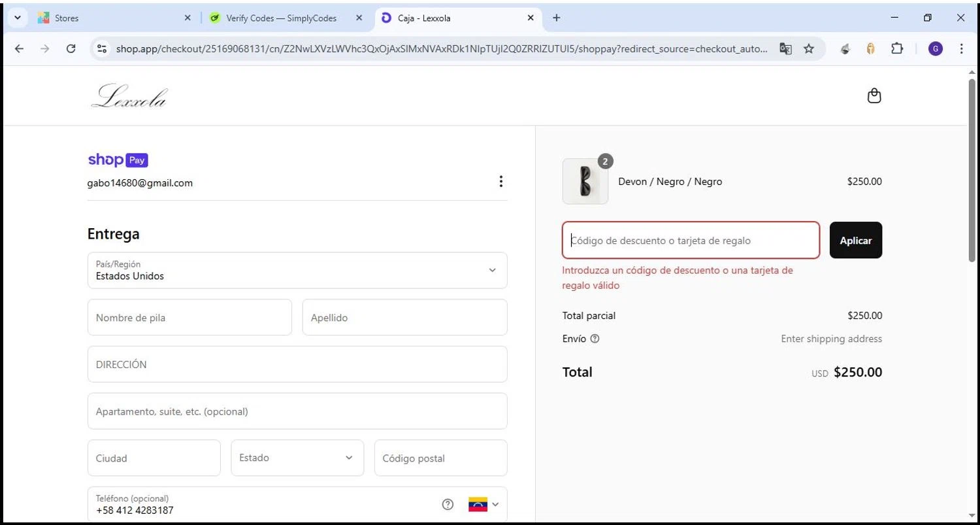
Task: Click the grey leaf extension icon
Action: [x=845, y=48]
